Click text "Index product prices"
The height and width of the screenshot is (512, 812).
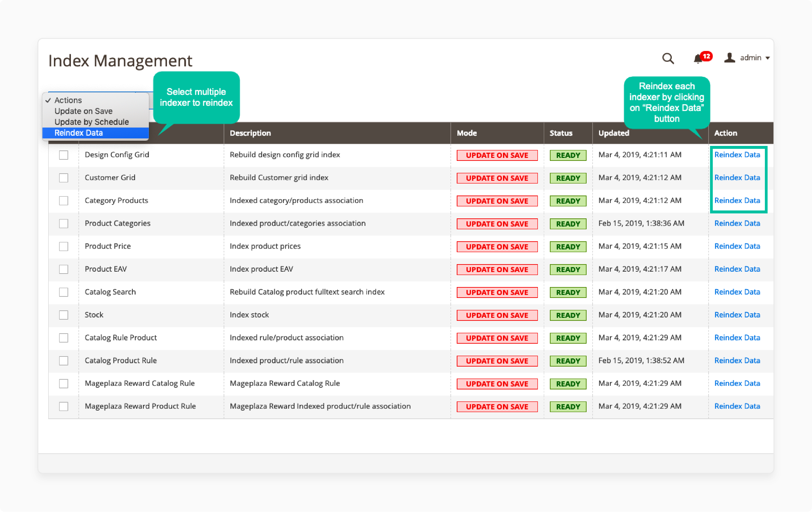pos(265,246)
